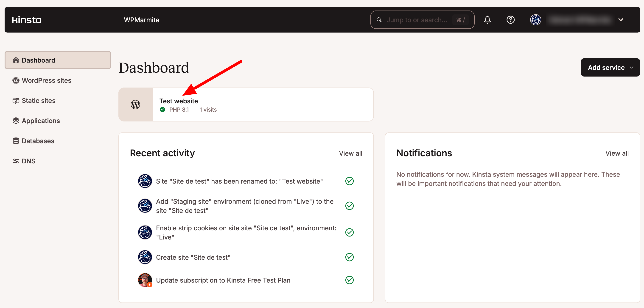The image size is (644, 308).
Task: Click success check on renamed site activity
Action: (349, 181)
